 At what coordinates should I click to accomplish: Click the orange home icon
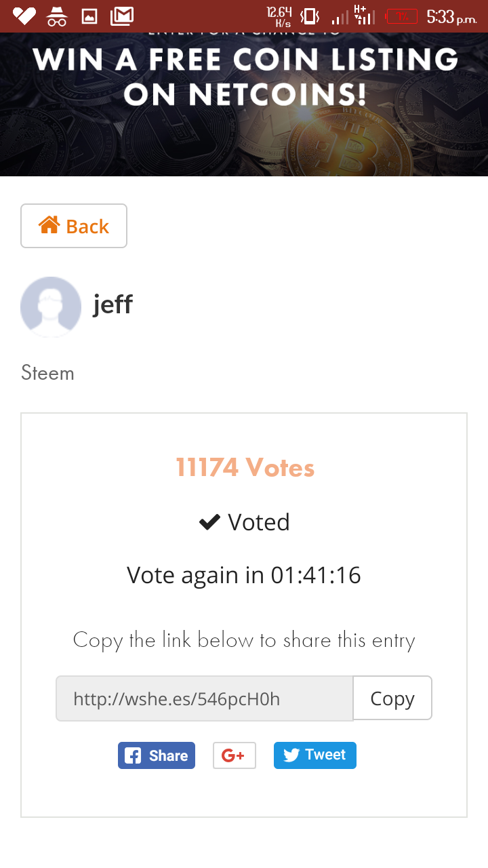[x=49, y=225]
